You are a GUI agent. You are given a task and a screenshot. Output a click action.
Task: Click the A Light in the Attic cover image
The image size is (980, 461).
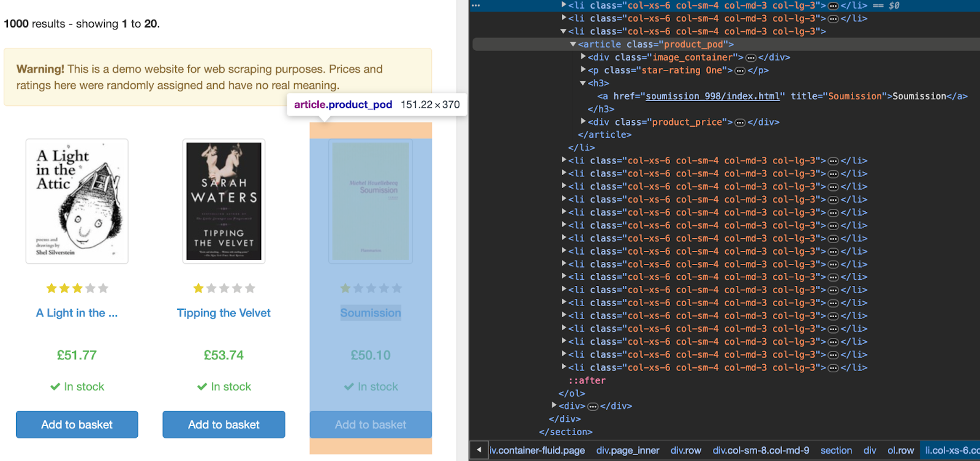coord(77,201)
